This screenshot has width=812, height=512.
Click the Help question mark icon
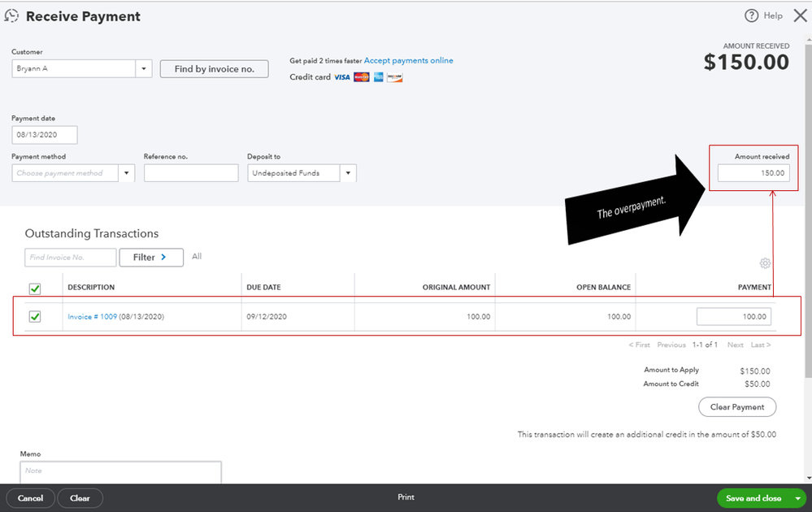tap(751, 15)
